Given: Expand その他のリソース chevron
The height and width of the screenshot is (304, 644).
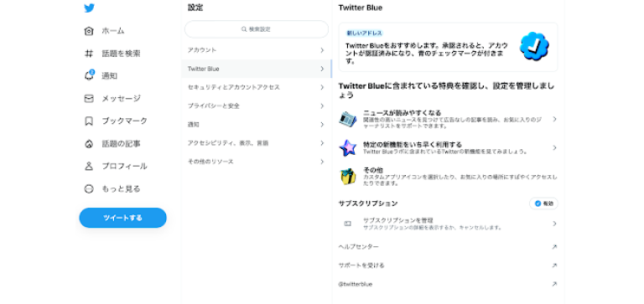Looking at the screenshot, I should [322, 162].
